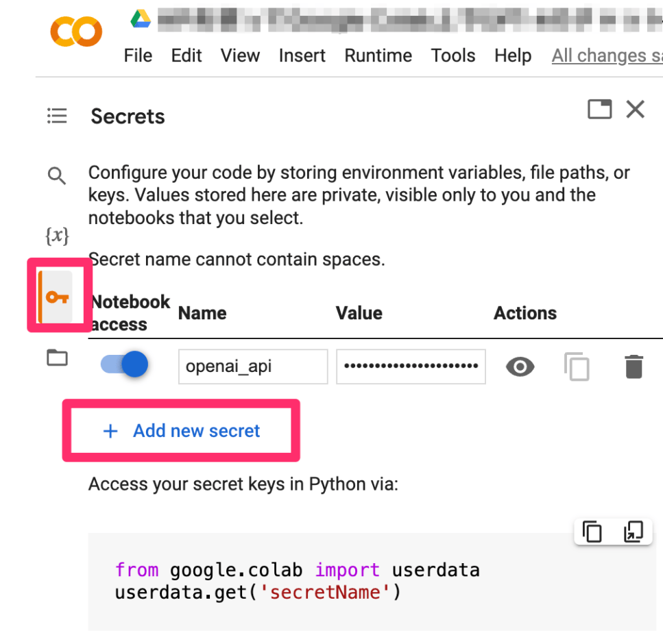Viewport: 663px width, 644px height.
Task: Disable notebook access for openai_api secret
Action: [123, 365]
